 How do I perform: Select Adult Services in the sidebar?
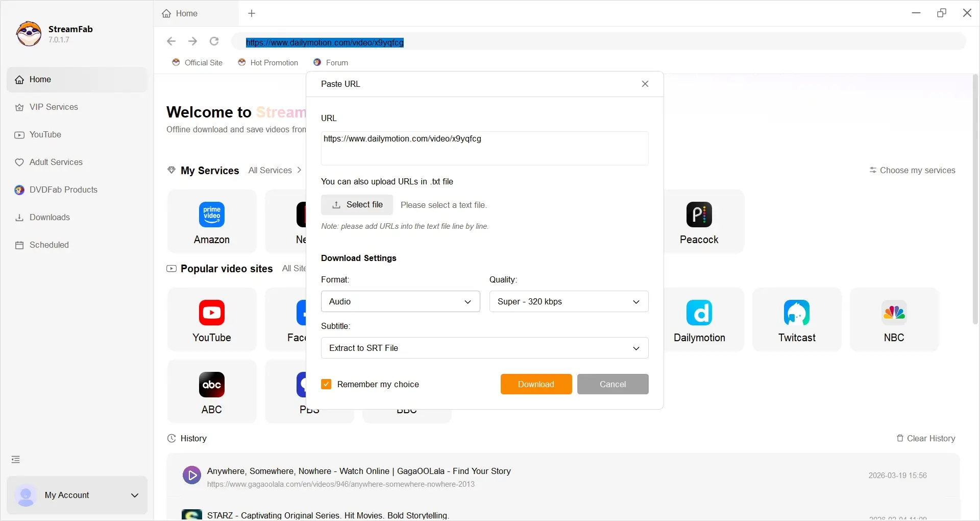(77, 162)
